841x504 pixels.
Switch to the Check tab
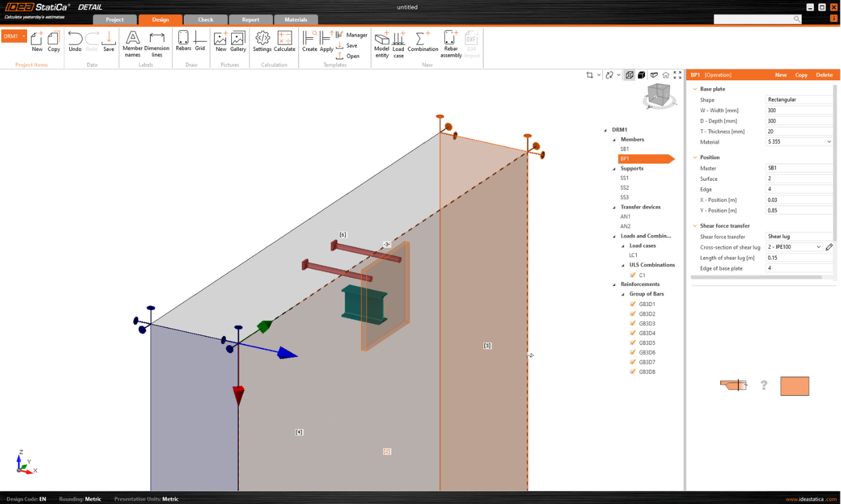(205, 20)
